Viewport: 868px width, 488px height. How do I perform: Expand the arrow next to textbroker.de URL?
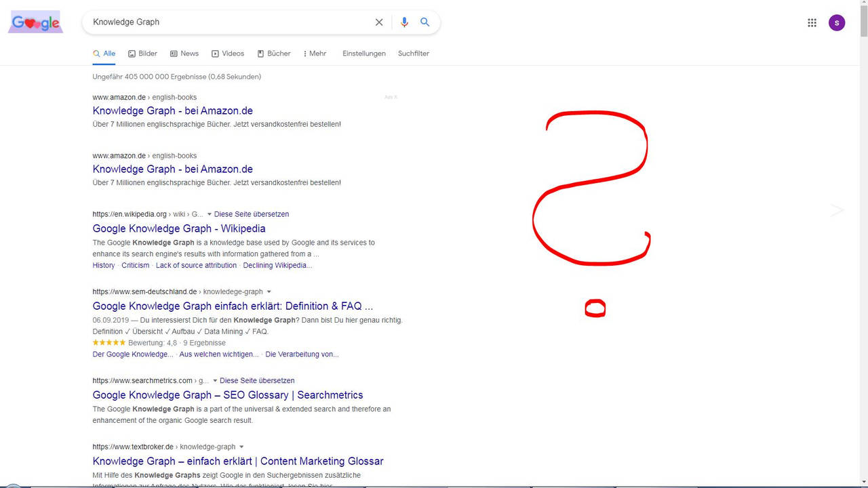(241, 447)
